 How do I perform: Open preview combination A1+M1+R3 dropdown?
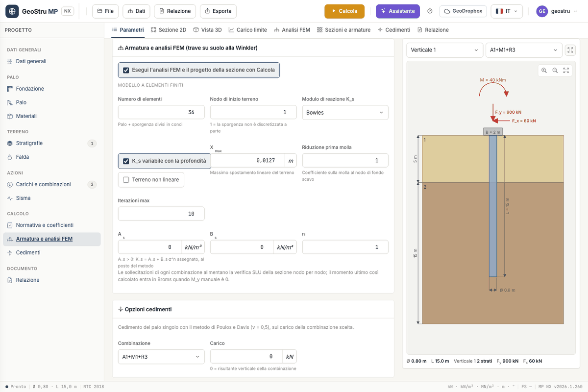coord(524,50)
